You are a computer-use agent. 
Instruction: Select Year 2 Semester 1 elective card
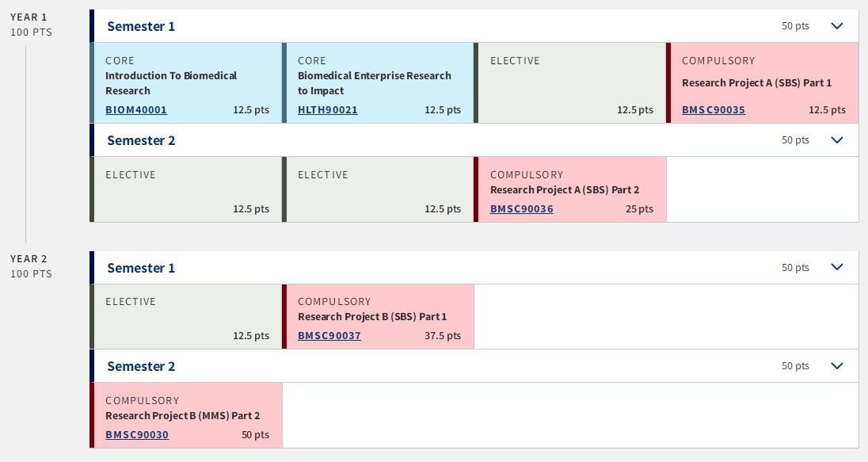tap(186, 317)
